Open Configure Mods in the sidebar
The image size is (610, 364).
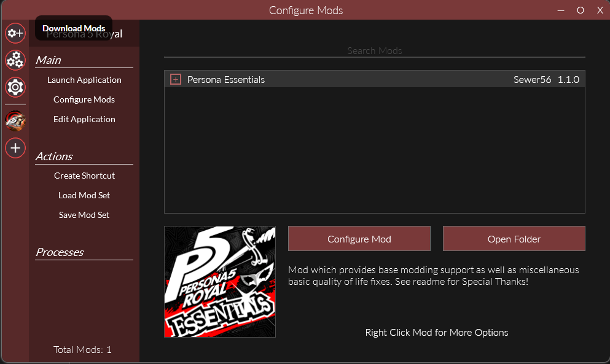[84, 99]
